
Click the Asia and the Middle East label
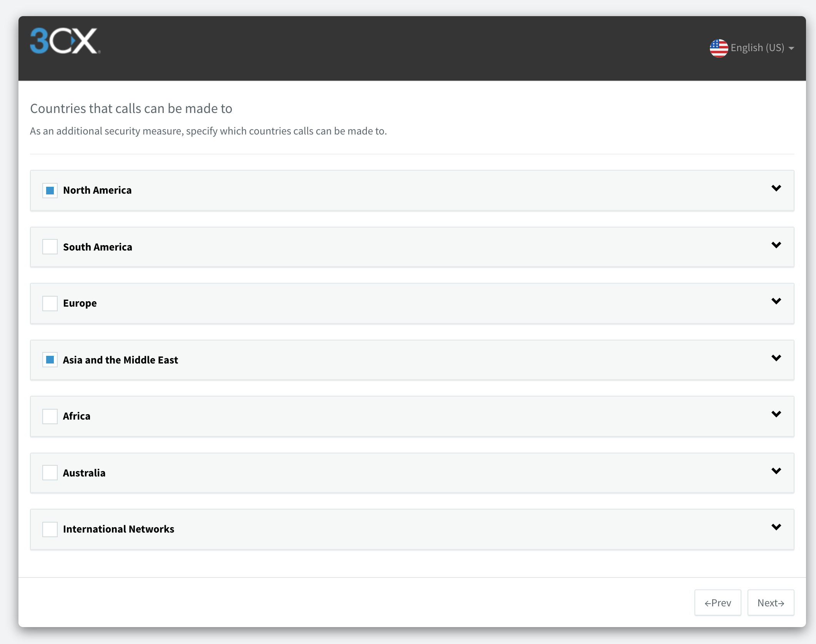(120, 360)
